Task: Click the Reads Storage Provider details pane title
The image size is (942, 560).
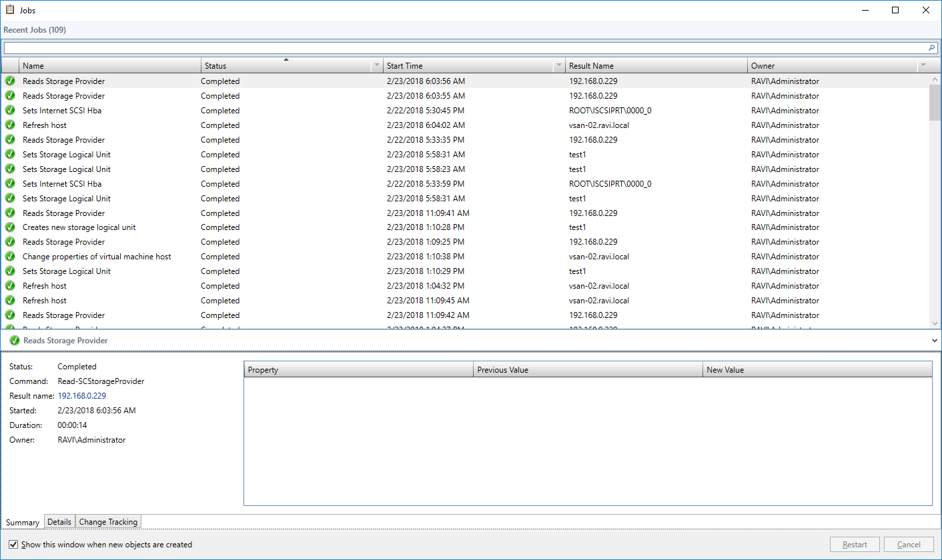Action: (65, 341)
